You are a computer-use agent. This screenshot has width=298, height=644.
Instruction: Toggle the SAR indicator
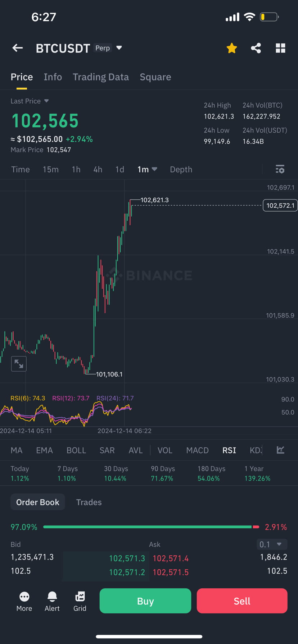coord(107,450)
